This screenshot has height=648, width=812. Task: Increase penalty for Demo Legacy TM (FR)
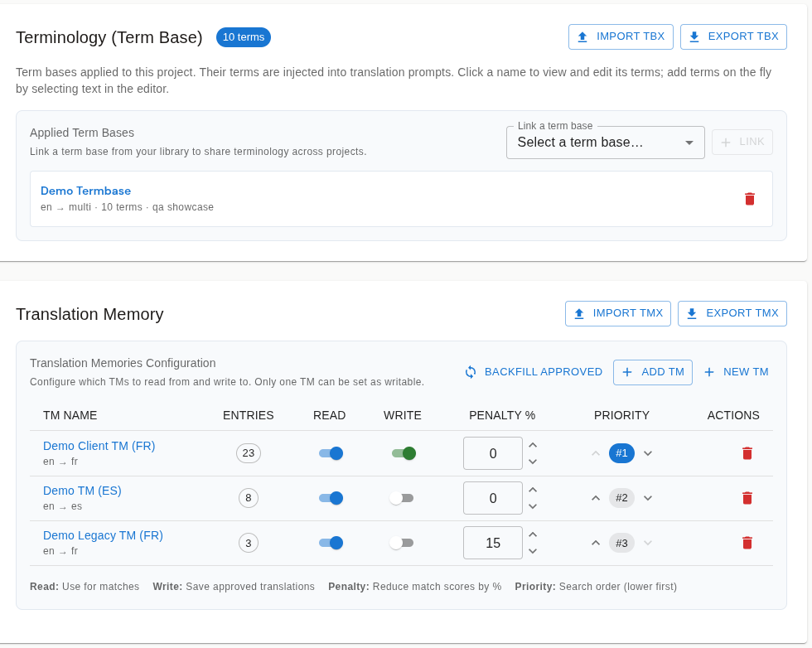click(x=533, y=534)
